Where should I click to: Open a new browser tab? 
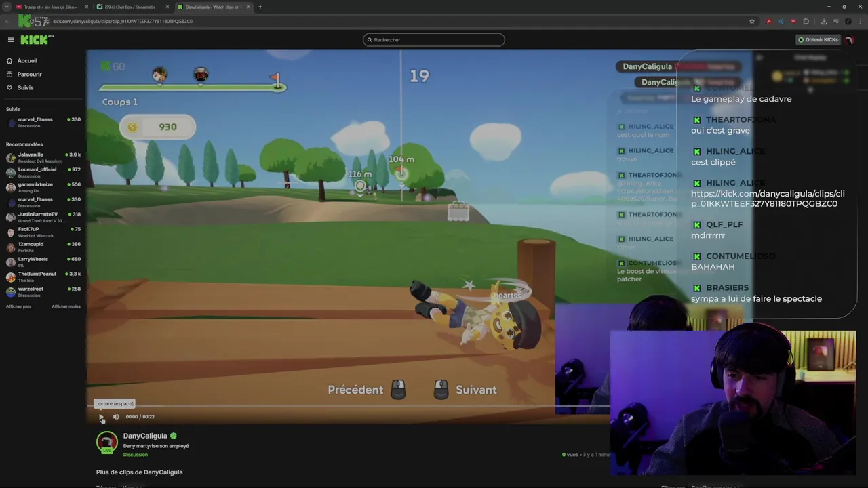pyautogui.click(x=260, y=7)
